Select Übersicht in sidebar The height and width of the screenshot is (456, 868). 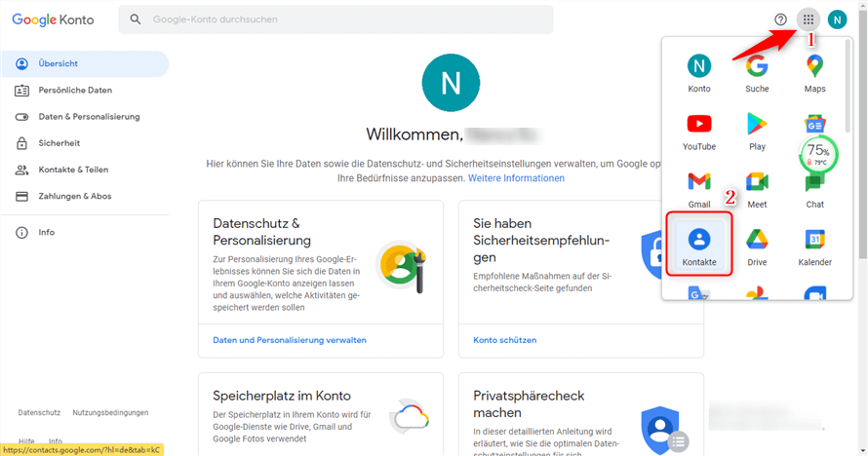(85, 63)
